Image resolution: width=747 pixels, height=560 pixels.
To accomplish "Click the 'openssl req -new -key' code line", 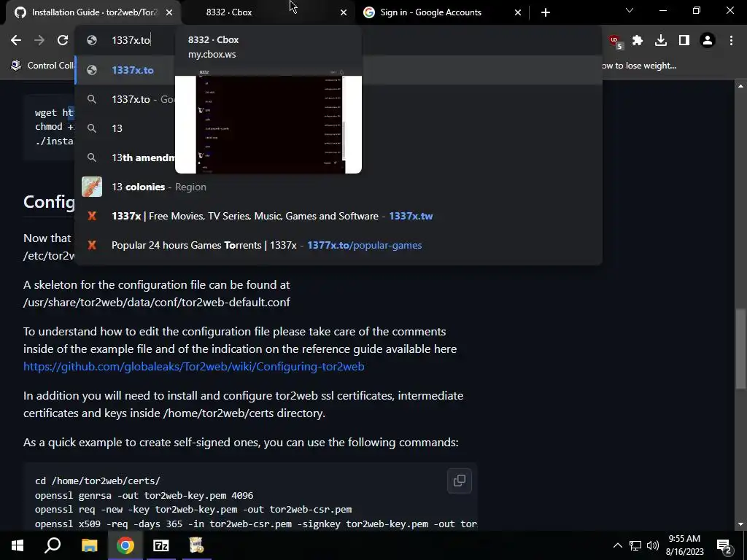I will [x=193, y=510].
